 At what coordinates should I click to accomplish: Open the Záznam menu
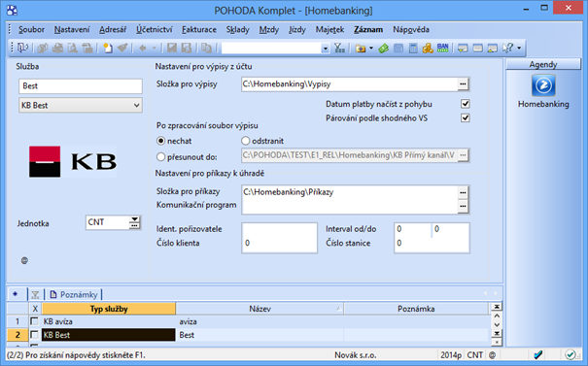pyautogui.click(x=368, y=29)
